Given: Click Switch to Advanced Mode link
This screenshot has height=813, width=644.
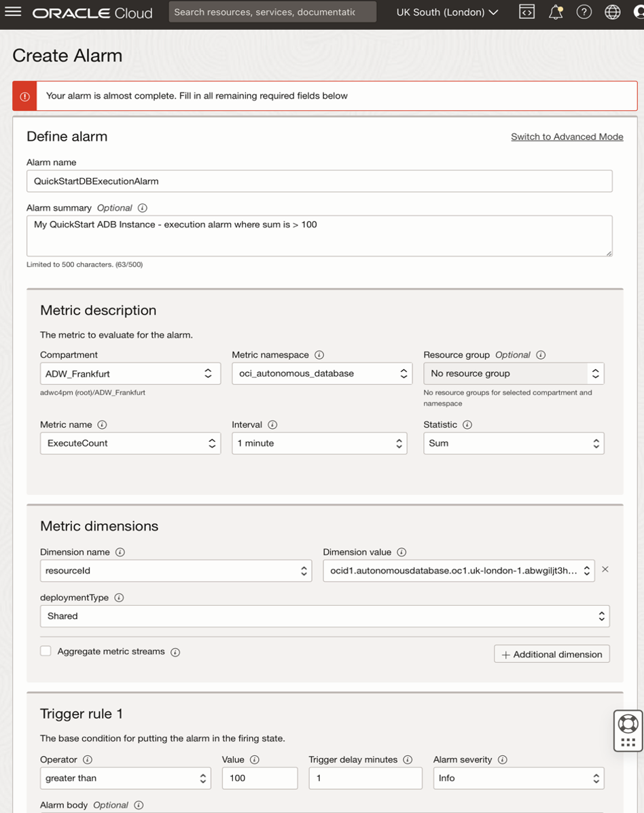Looking at the screenshot, I should click(567, 137).
